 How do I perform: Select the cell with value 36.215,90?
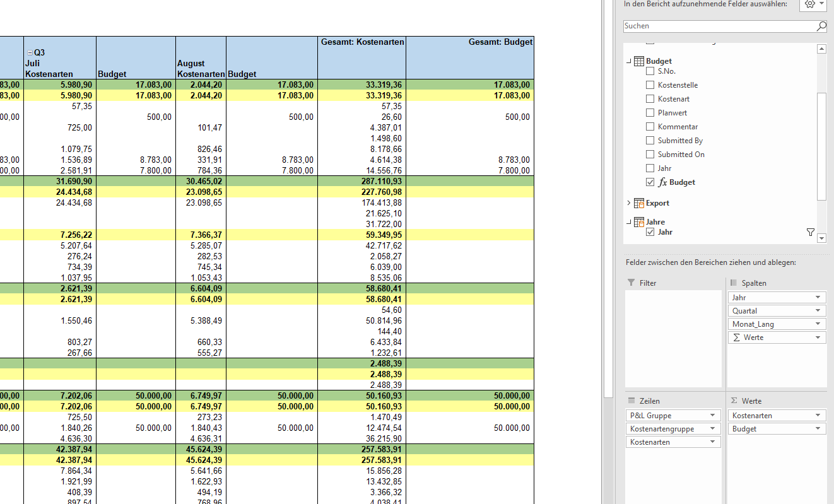361,439
